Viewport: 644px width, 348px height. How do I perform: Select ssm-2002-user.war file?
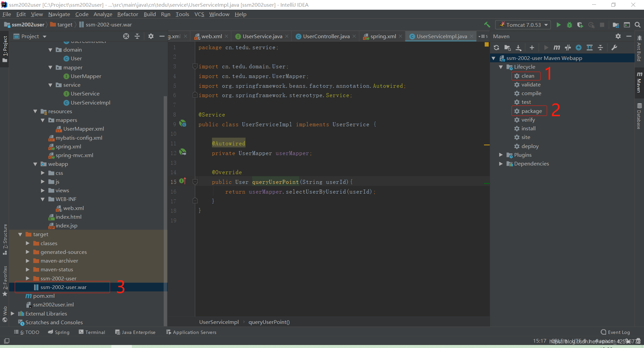[63, 287]
